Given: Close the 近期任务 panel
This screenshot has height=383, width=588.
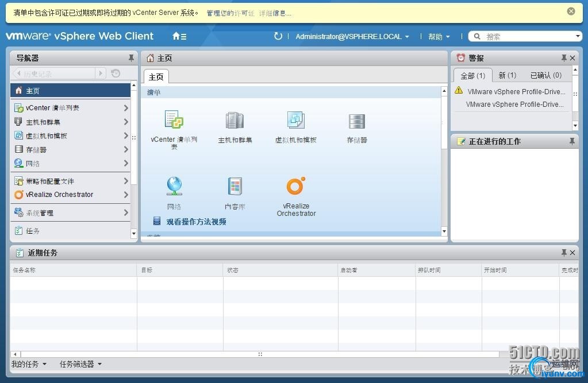Looking at the screenshot, I should [572, 253].
